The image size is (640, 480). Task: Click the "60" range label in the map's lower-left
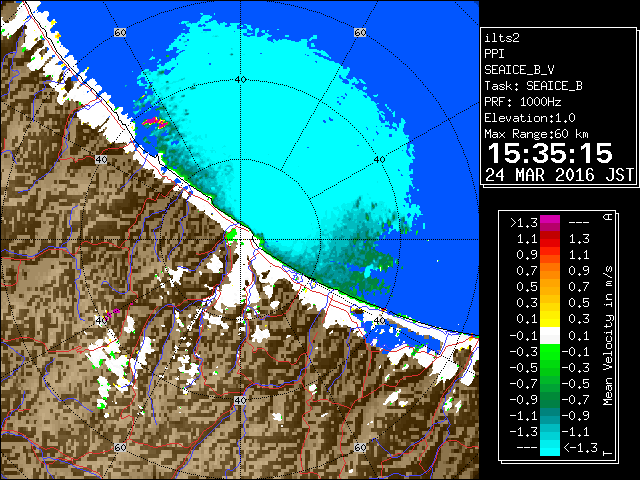(x=120, y=448)
